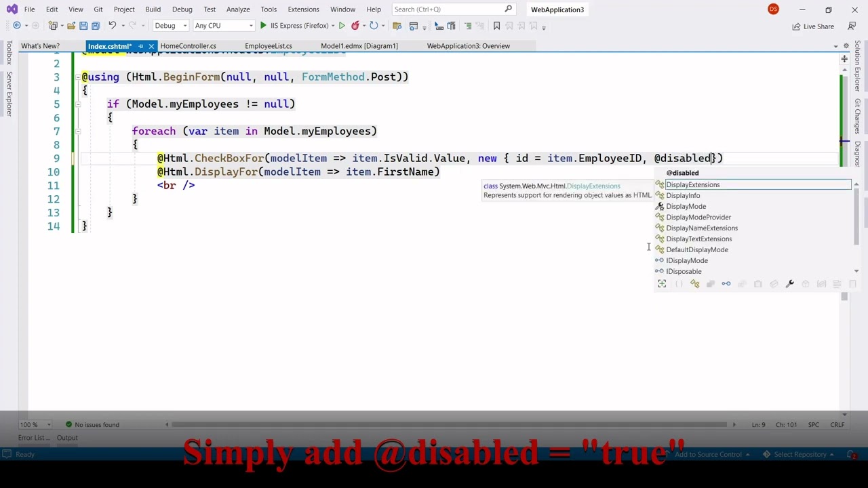Click the SPC indentation indicator
Screen dimensions: 868x488
[x=813, y=425]
